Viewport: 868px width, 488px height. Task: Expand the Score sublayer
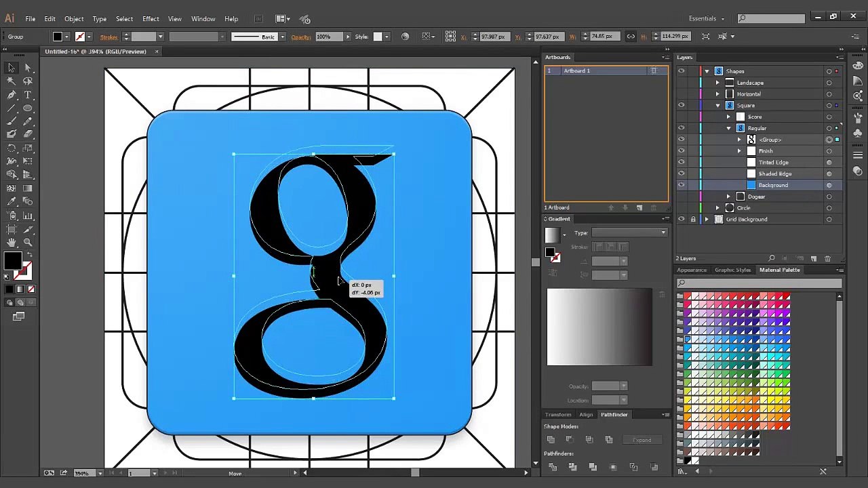[x=728, y=117]
